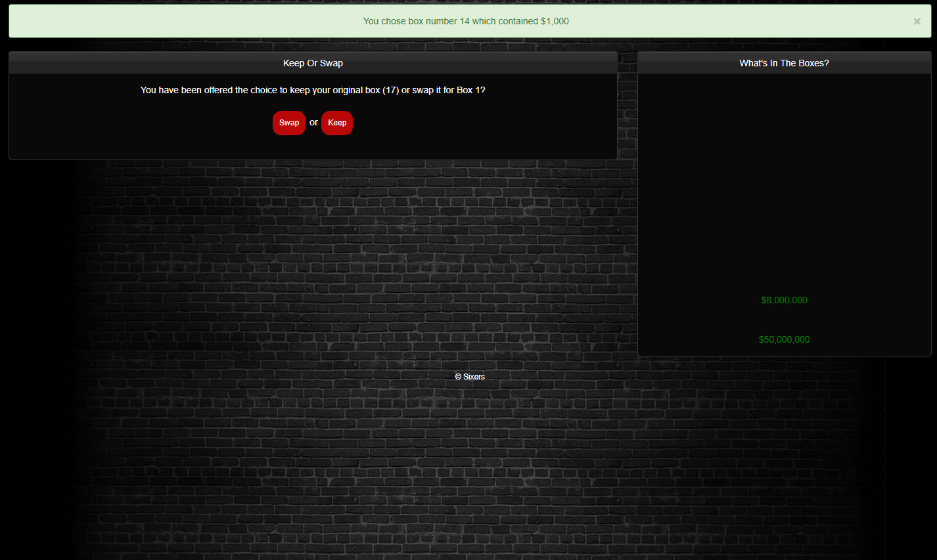Click "Box 1?" at the prompt's end
This screenshot has height=560, width=937.
coord(471,90)
